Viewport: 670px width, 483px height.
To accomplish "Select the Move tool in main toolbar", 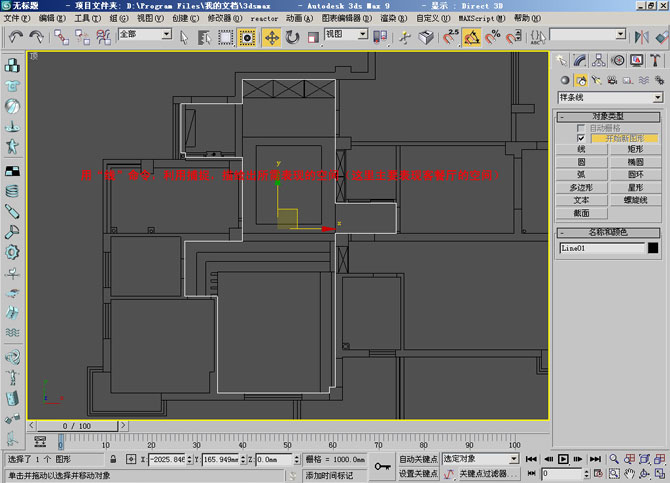I will click(272, 37).
